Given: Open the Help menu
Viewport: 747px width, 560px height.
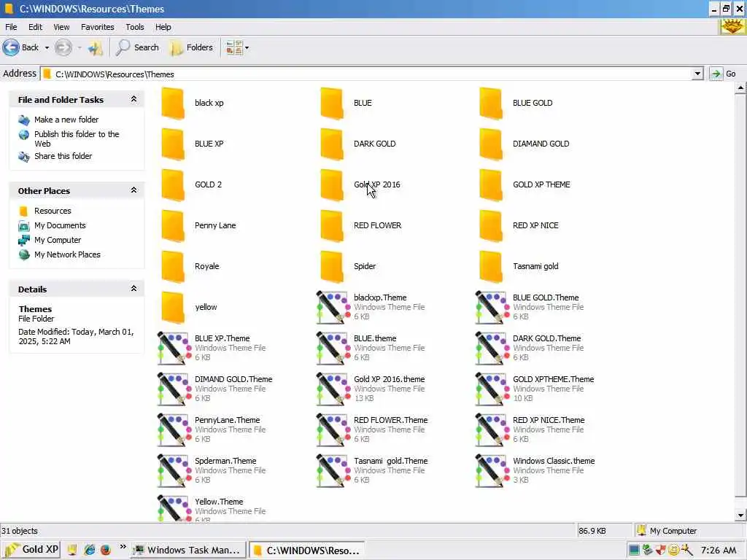Looking at the screenshot, I should tap(163, 27).
